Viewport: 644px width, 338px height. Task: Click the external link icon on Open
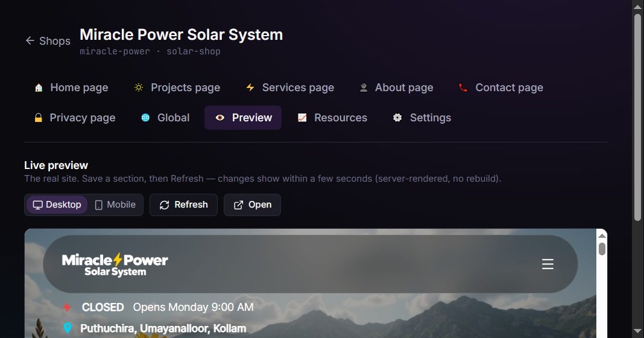pos(238,205)
